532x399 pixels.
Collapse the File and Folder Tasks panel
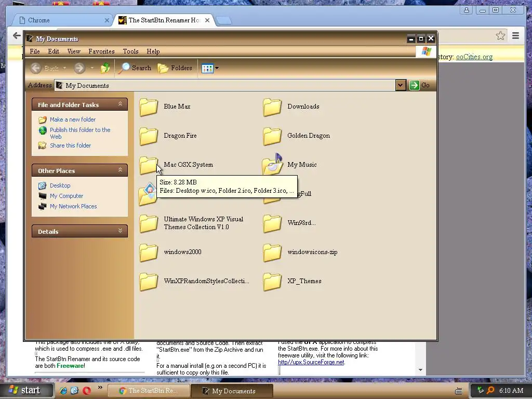[120, 104]
